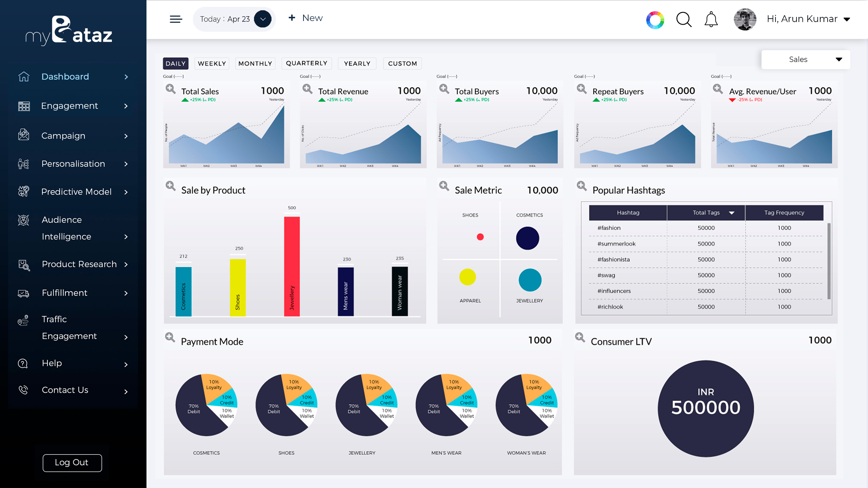Zoom into Total Sales chart
868x488 pixels.
point(171,89)
